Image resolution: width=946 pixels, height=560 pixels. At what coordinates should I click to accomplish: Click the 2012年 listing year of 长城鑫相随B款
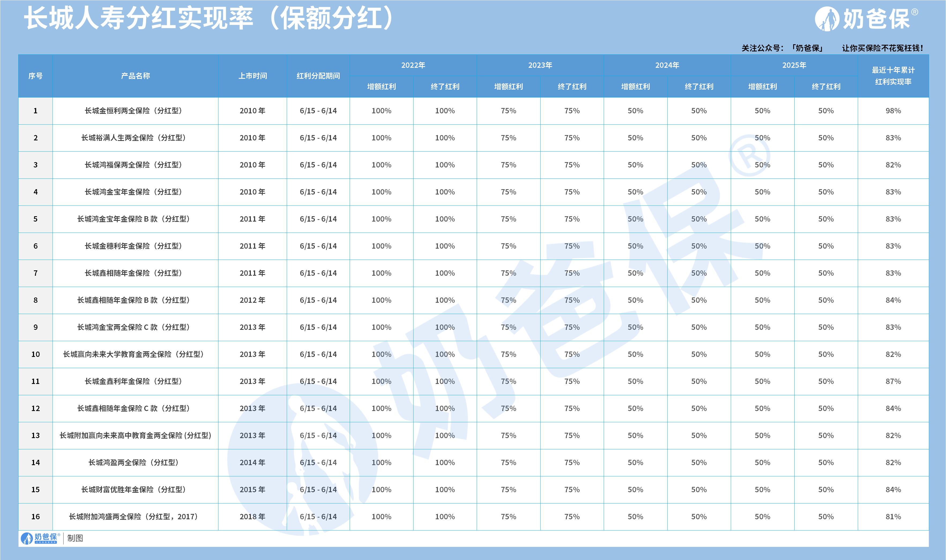coord(252,300)
